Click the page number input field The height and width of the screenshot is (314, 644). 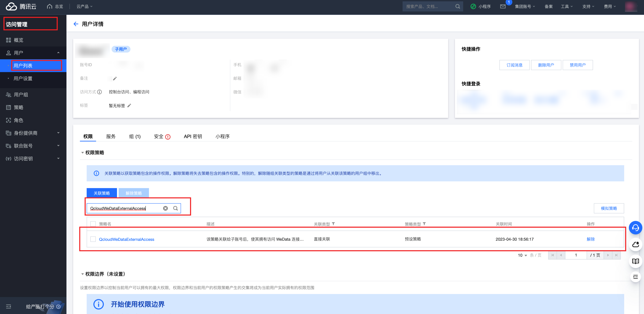point(576,255)
